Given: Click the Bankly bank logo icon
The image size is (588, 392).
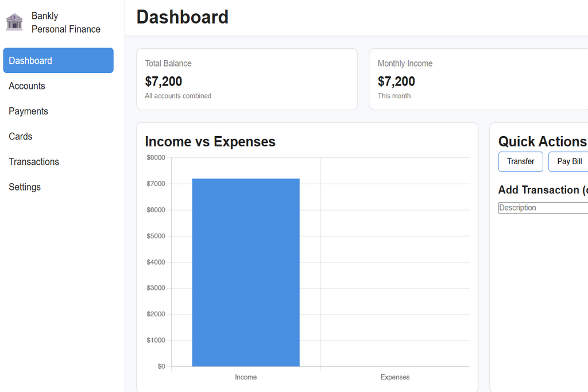Looking at the screenshot, I should click(x=14, y=22).
